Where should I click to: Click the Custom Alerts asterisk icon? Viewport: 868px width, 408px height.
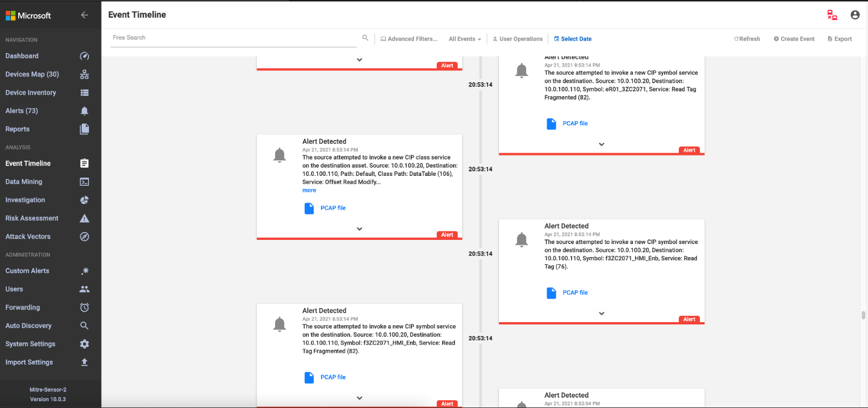coord(85,271)
